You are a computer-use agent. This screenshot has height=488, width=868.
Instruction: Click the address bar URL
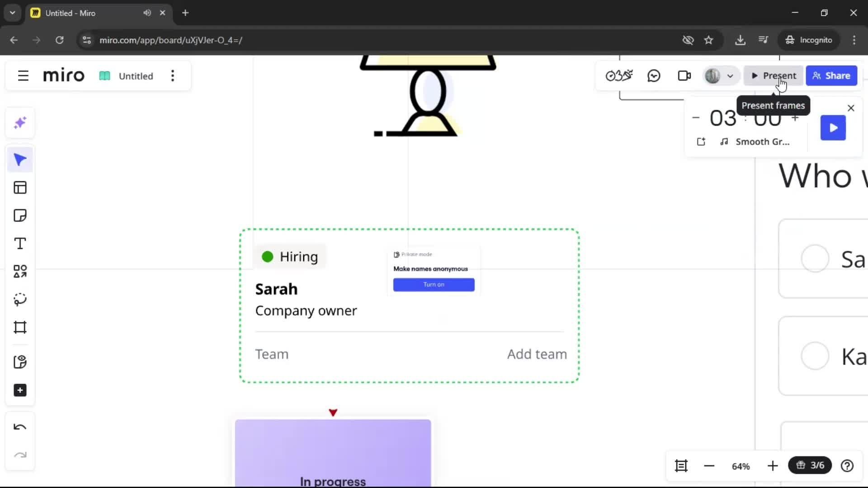point(171,40)
